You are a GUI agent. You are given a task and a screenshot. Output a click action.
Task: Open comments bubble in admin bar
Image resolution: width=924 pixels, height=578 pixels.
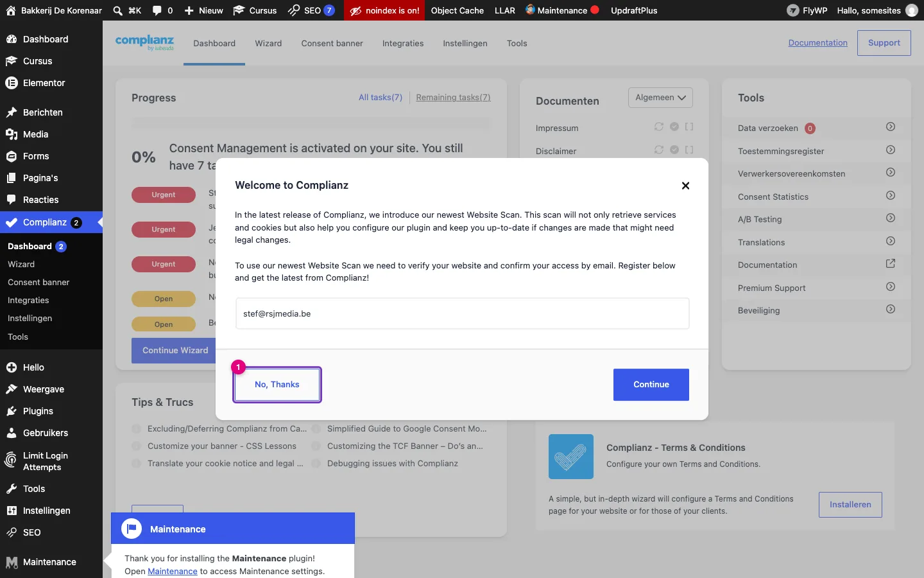tap(162, 10)
